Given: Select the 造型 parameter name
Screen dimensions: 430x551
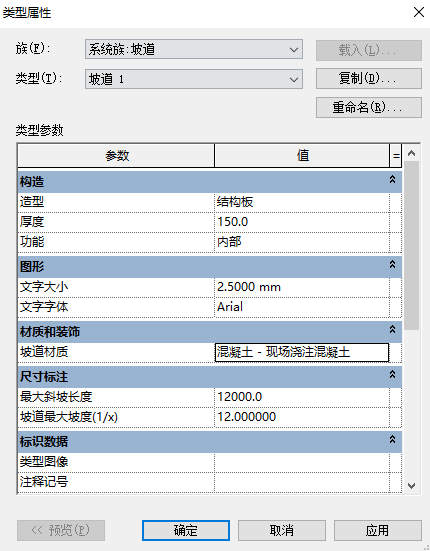Looking at the screenshot, I should [116, 202].
